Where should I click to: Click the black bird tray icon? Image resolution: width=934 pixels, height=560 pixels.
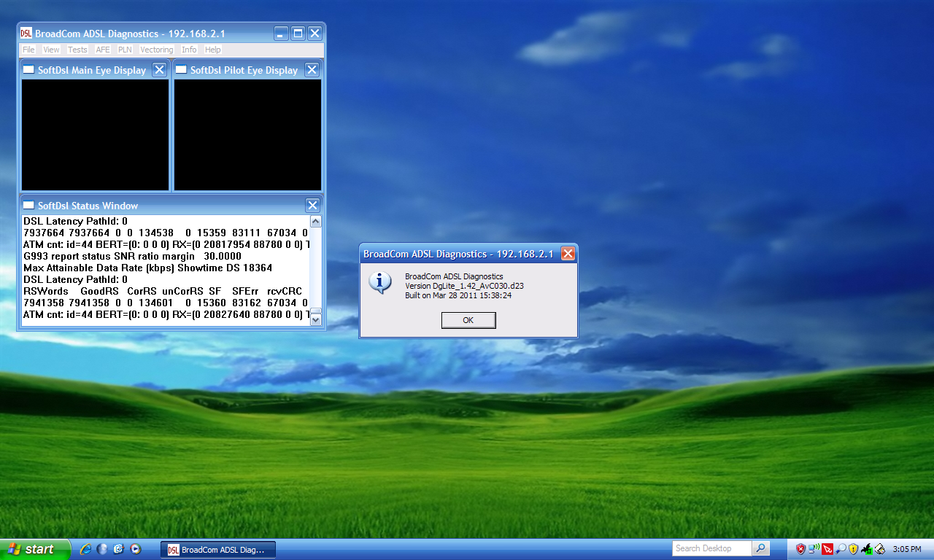point(867,549)
